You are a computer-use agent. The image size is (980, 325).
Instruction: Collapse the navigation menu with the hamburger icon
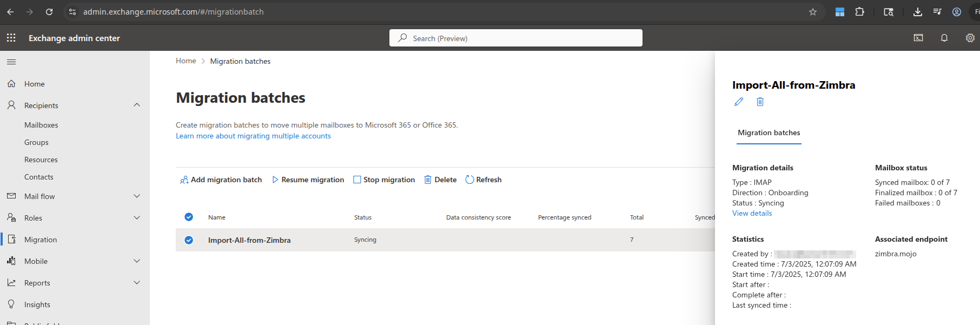coord(11,62)
